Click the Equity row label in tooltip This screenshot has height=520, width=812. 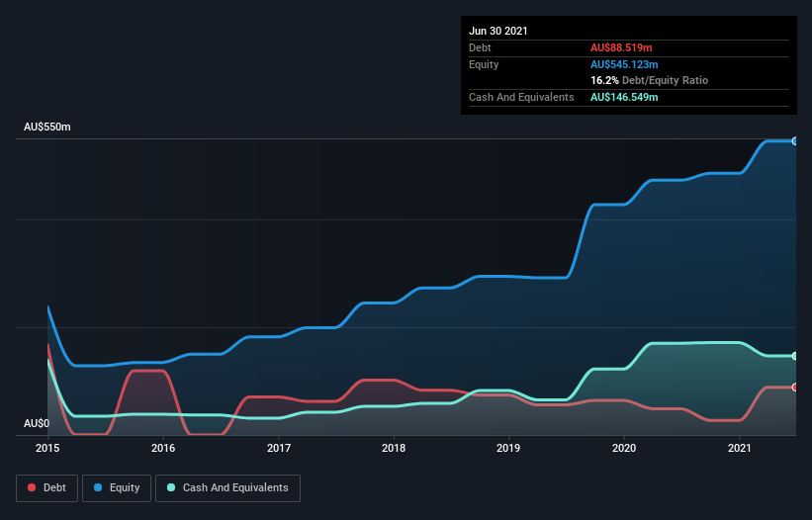(x=484, y=64)
